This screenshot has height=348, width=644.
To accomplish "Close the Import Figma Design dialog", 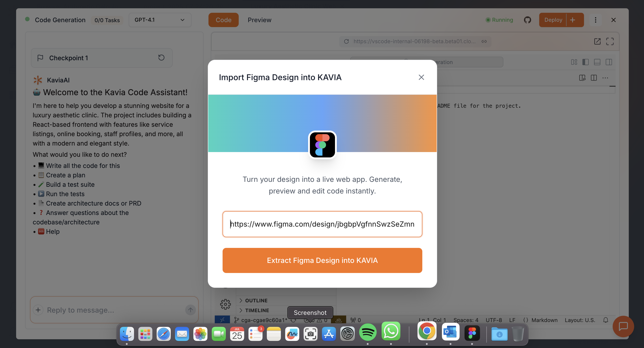I will coord(421,77).
